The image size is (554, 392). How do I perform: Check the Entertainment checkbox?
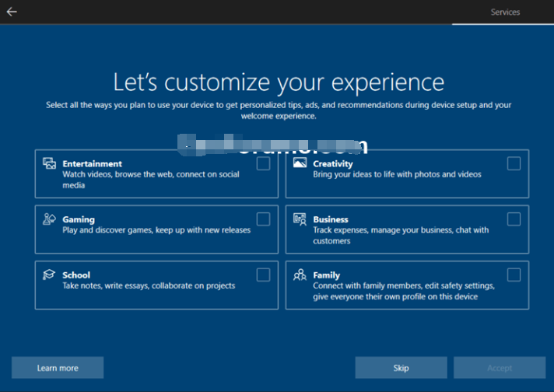[263, 163]
